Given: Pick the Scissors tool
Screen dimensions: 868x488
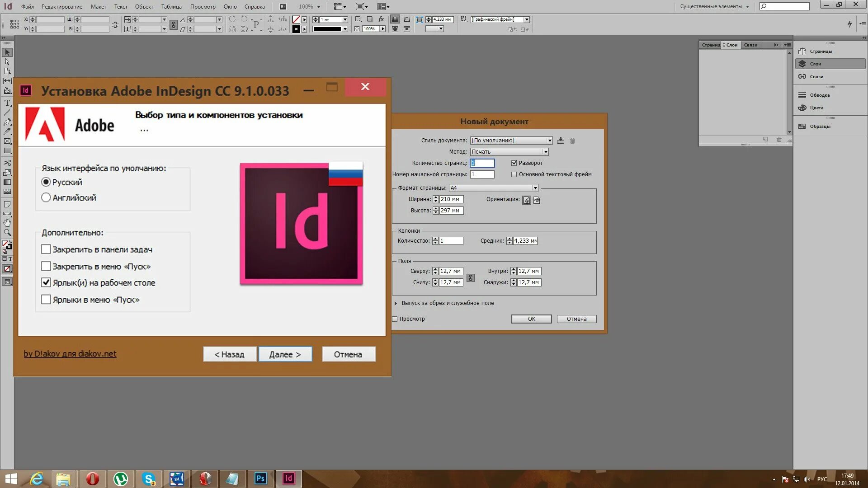Looking at the screenshot, I should point(7,162).
